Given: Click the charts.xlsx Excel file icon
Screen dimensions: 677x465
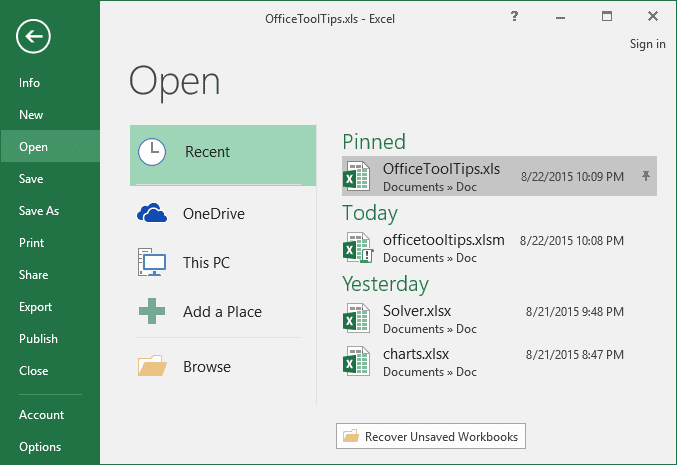Looking at the screenshot, I should click(356, 361).
